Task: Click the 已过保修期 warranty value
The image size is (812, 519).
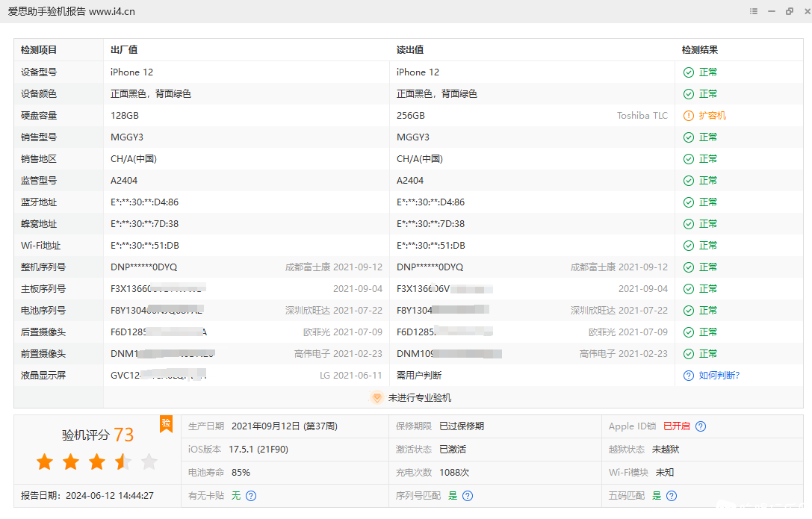Action: point(462,426)
